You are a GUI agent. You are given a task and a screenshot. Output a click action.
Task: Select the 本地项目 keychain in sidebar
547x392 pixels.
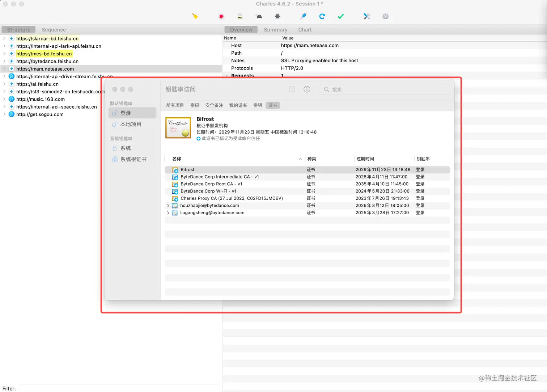tap(132, 124)
